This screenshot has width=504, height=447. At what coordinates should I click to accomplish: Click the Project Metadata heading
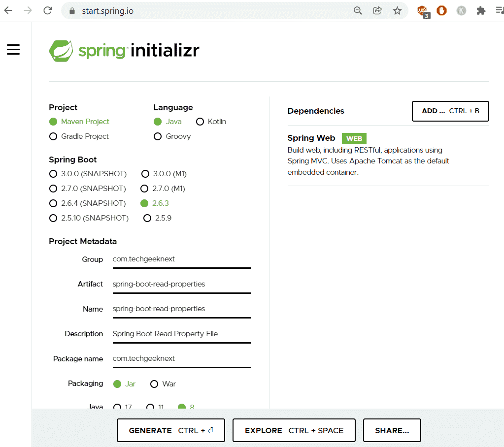pyautogui.click(x=83, y=242)
